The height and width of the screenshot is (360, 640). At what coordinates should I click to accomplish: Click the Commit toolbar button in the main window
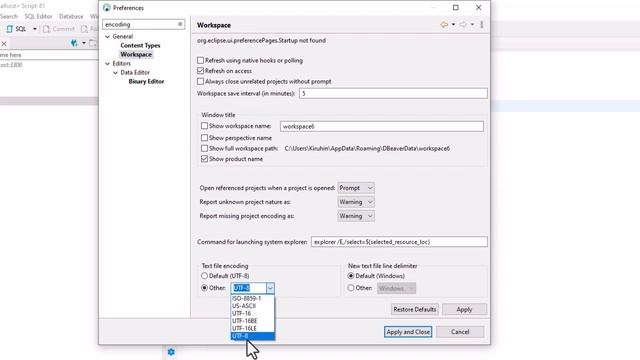point(59,29)
